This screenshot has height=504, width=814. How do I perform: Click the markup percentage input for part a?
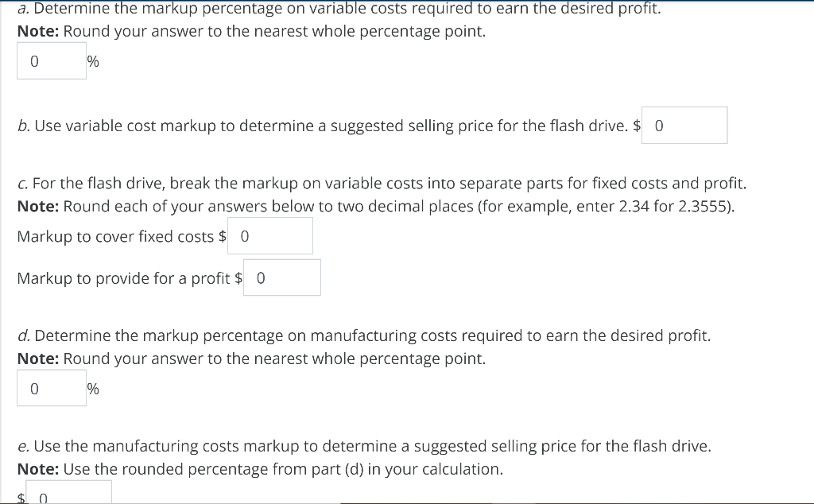point(51,60)
